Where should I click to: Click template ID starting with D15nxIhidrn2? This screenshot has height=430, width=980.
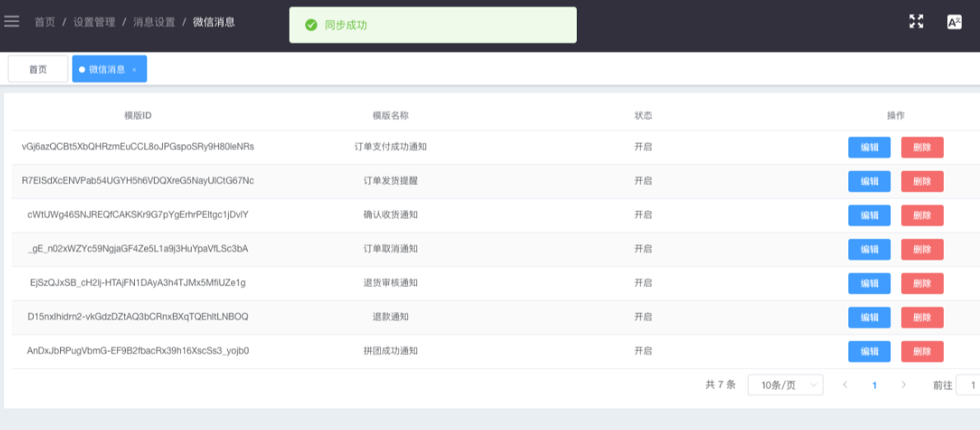(x=138, y=317)
